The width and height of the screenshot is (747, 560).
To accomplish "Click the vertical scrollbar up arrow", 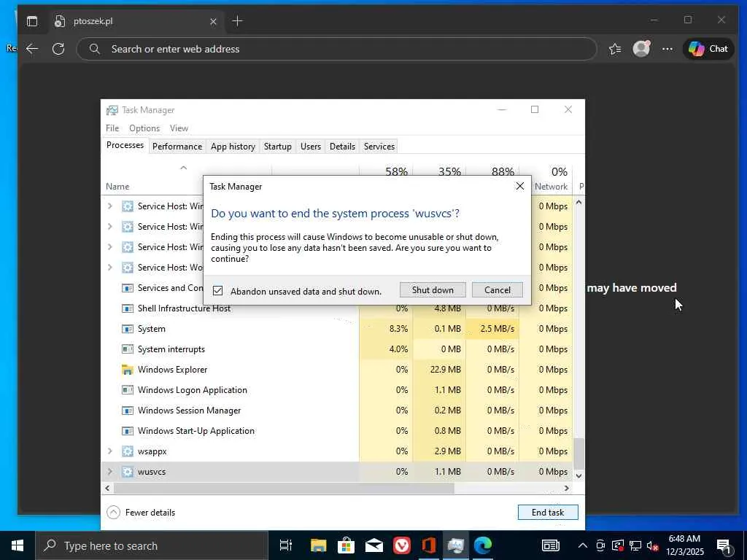I will pyautogui.click(x=578, y=203).
